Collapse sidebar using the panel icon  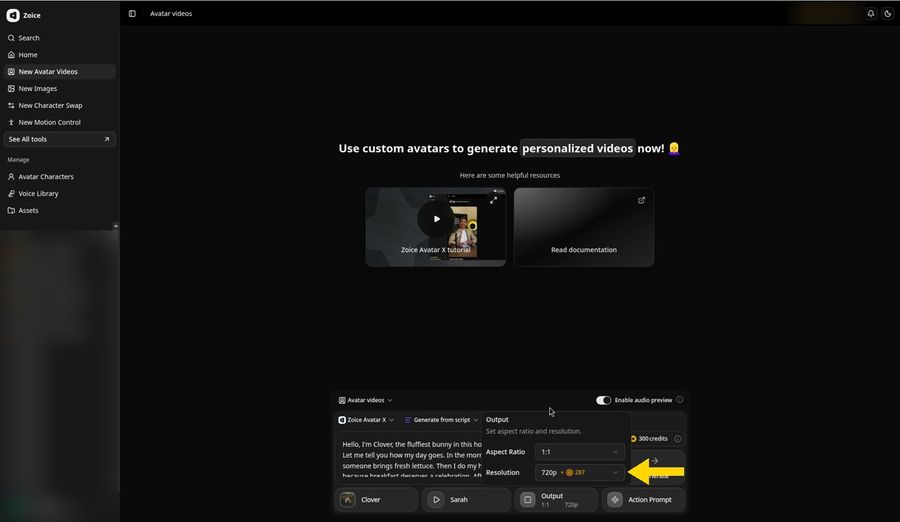(132, 14)
